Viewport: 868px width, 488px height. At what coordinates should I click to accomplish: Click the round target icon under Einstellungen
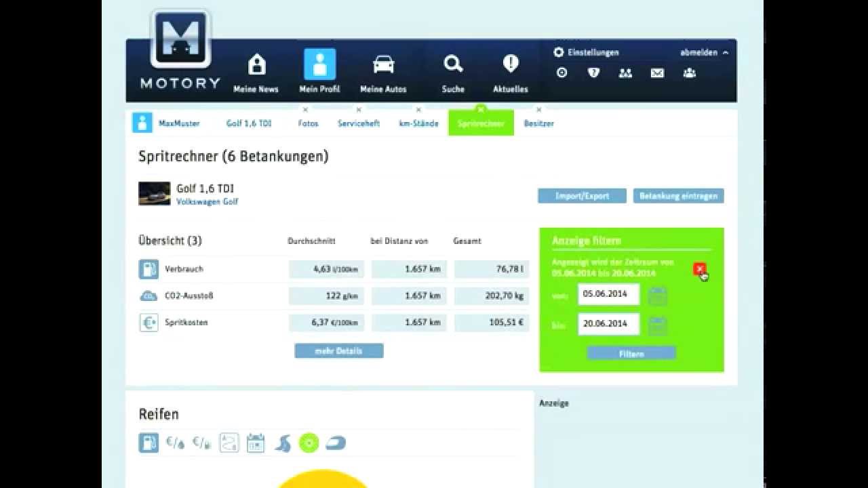click(x=561, y=73)
